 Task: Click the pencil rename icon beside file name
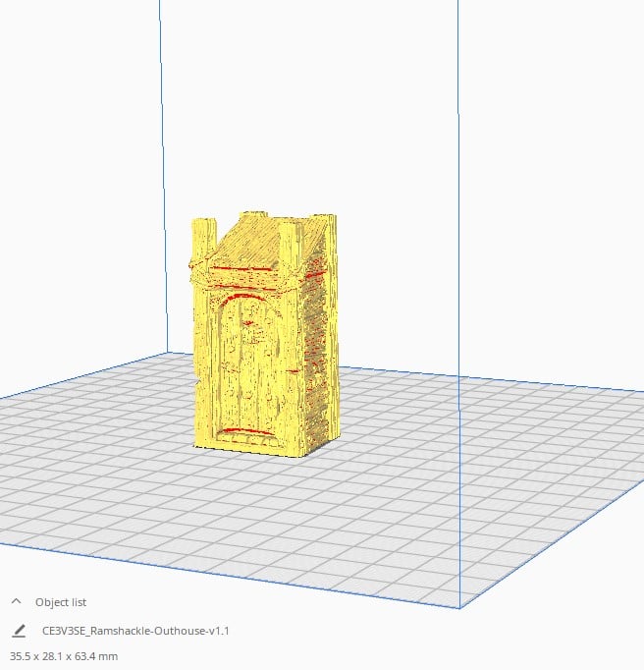tap(19, 631)
